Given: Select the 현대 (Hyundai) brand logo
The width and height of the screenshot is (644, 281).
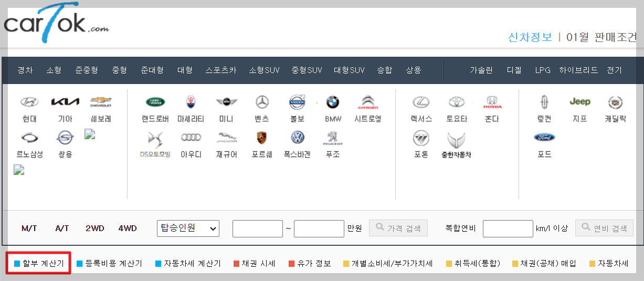Looking at the screenshot, I should (x=29, y=102).
